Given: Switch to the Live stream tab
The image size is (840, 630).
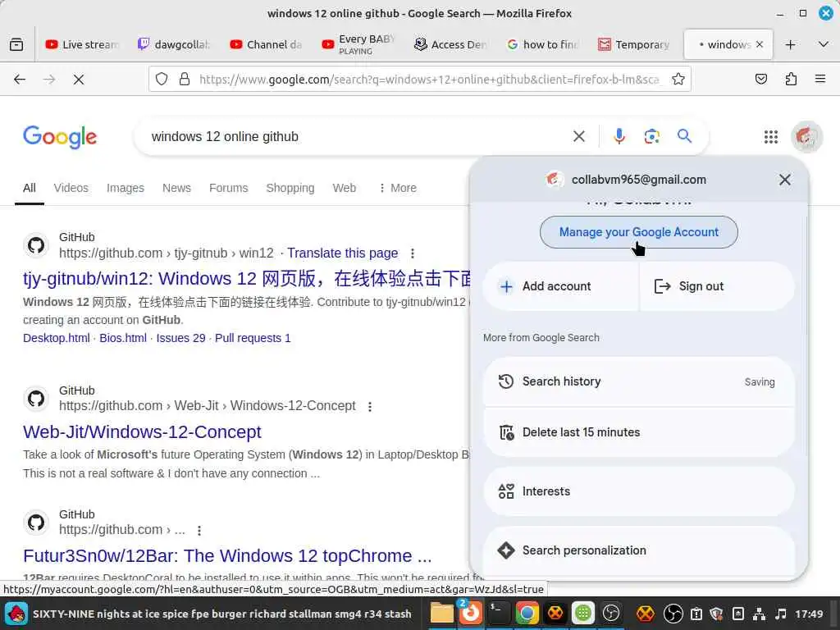Looking at the screenshot, I should click(81, 44).
